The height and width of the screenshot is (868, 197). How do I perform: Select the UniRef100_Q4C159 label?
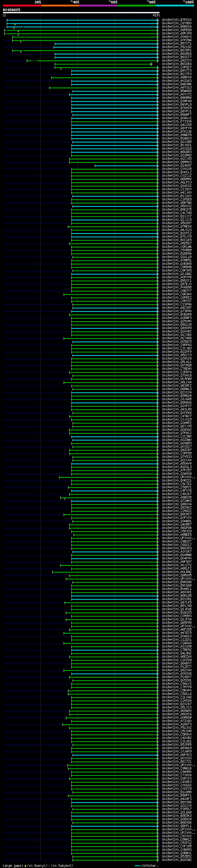[177, 125]
